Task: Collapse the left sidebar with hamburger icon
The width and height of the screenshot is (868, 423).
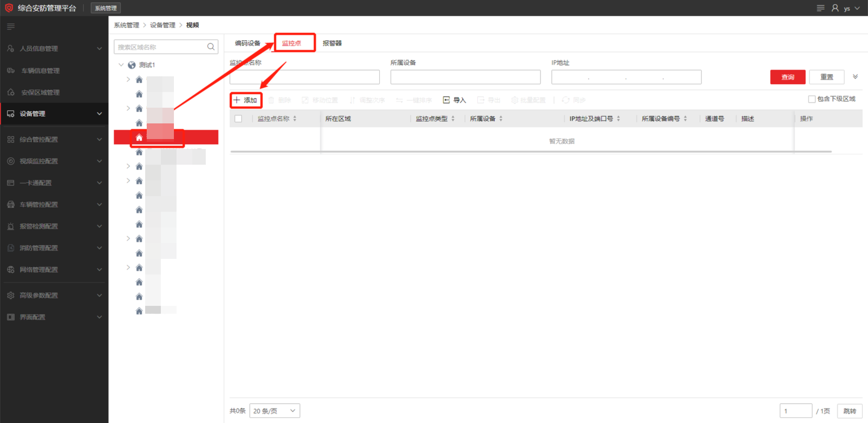Action: point(11,27)
